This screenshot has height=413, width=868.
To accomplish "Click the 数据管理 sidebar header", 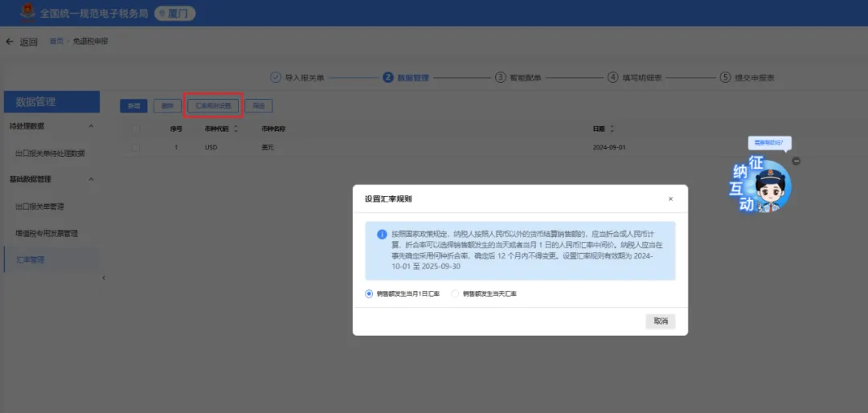I will point(51,102).
